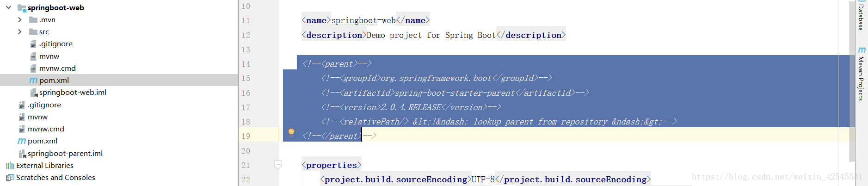
Task: Select root-level mvnw.cmd file
Action: (46, 129)
